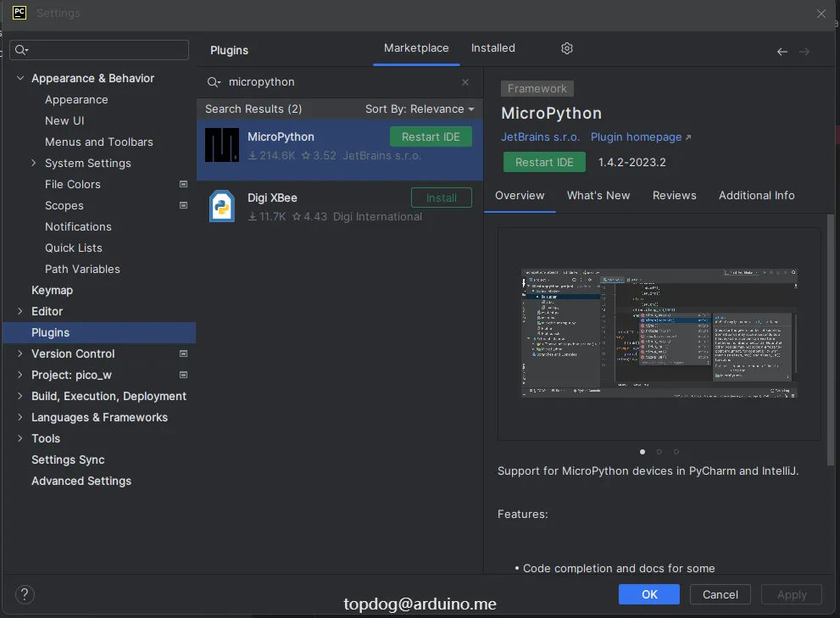Show the first screenshot via carousel dot
Viewport: 840px width, 618px height.
643,452
